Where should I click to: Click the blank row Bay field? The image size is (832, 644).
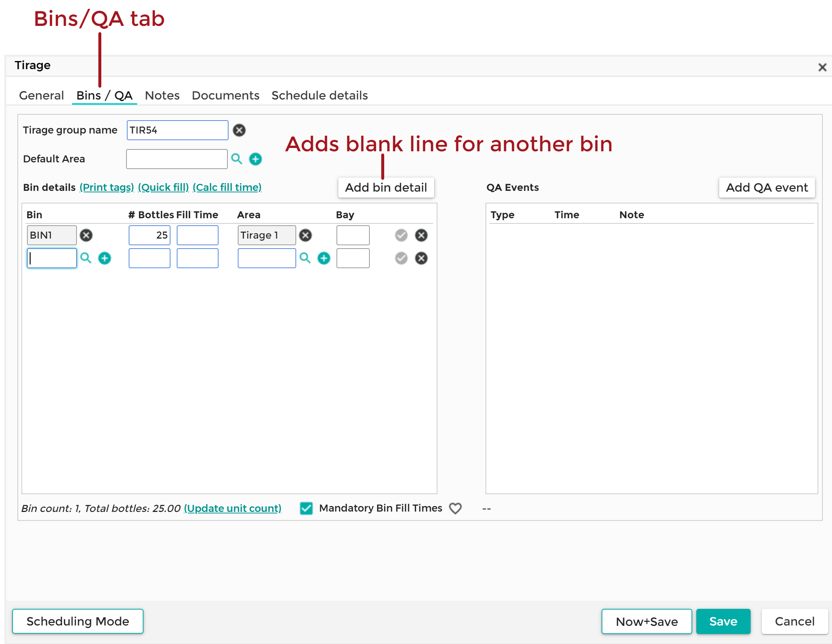point(353,258)
